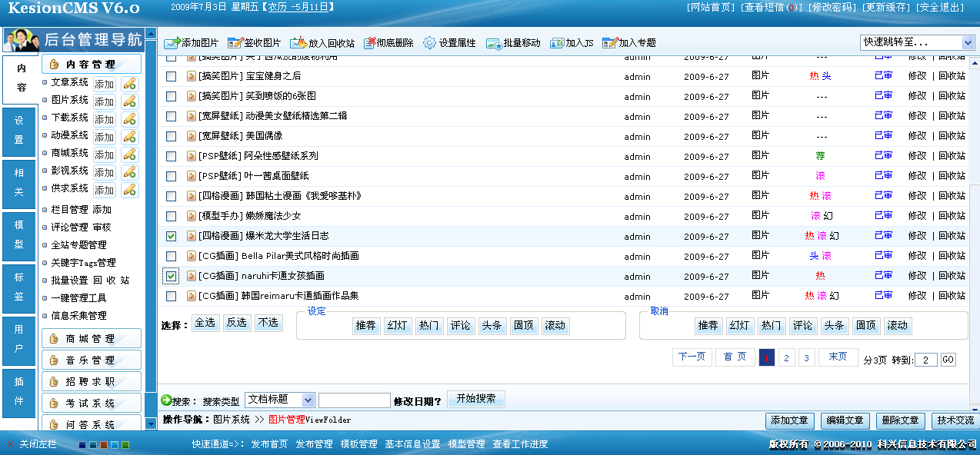Image resolution: width=980 pixels, height=455 pixels.
Task: Open the 快速跳转至 dropdown
Action: pos(917,42)
